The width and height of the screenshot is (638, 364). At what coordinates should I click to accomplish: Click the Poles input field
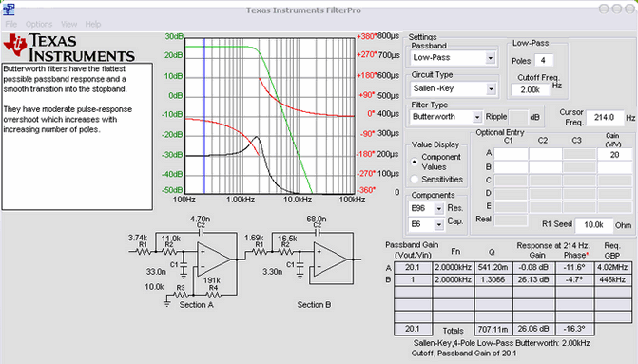point(544,61)
